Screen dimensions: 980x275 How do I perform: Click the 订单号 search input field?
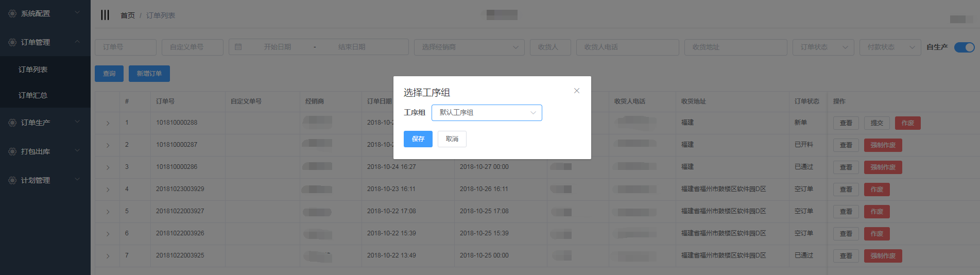pos(126,47)
